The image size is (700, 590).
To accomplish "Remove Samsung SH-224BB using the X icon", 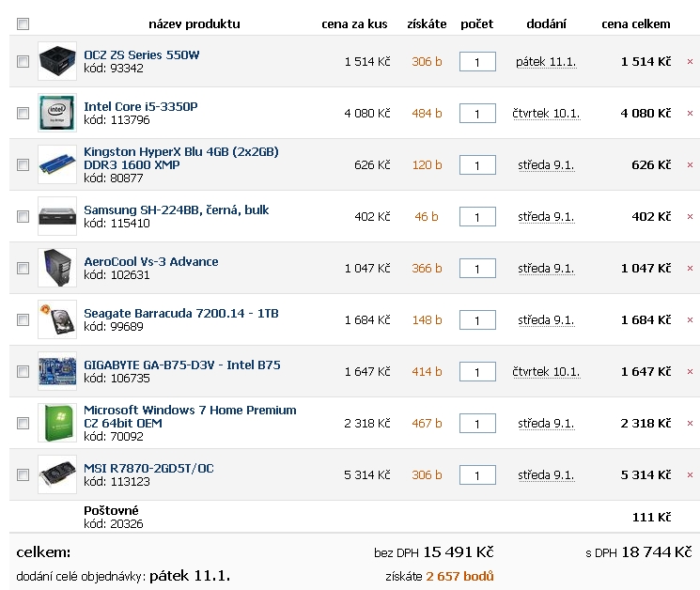I will tap(690, 217).
